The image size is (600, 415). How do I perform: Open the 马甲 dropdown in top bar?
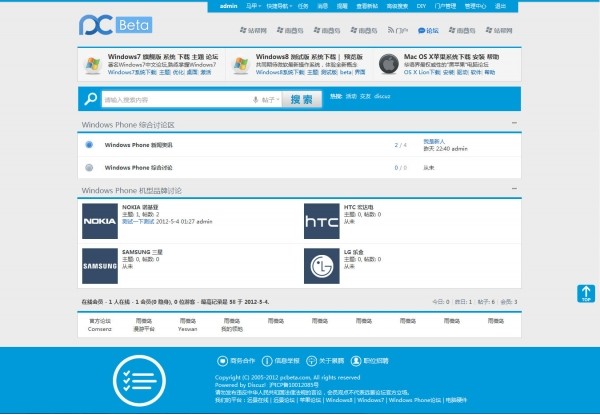tap(253, 6)
